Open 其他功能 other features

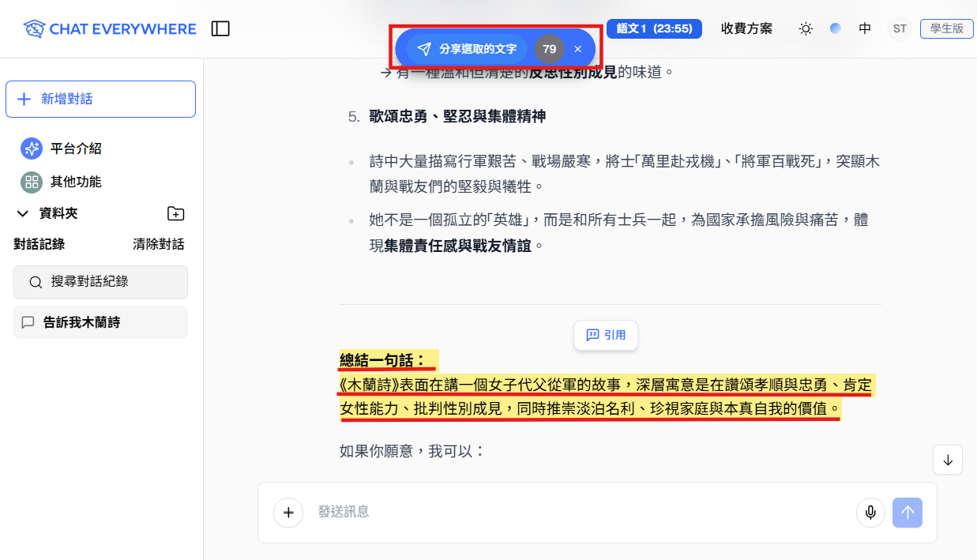(x=76, y=182)
